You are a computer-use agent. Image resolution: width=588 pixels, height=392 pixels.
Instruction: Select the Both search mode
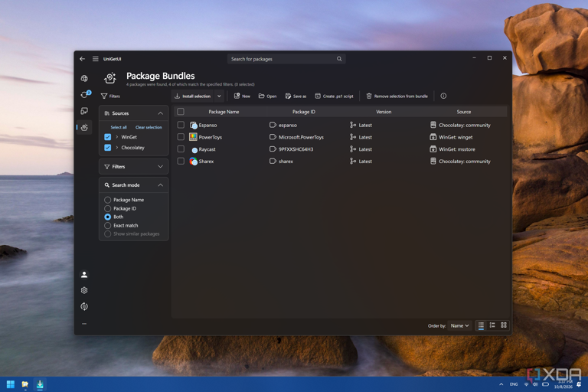click(108, 217)
